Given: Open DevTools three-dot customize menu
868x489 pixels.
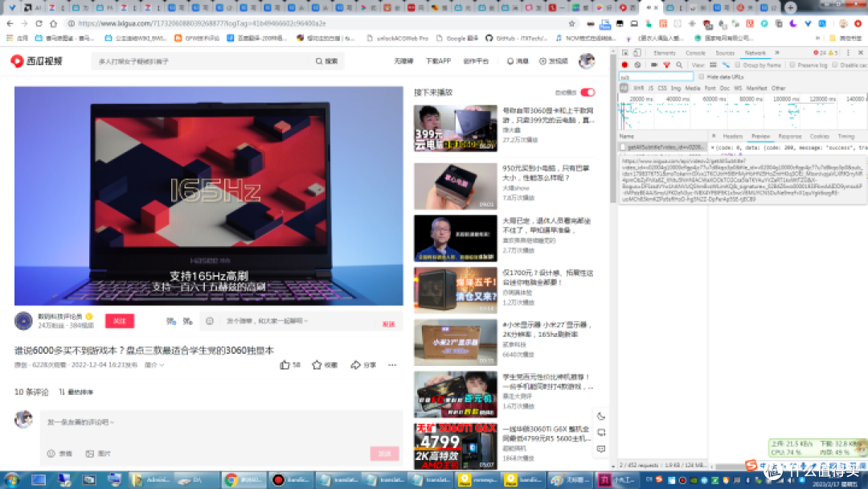Looking at the screenshot, I should click(848, 52).
